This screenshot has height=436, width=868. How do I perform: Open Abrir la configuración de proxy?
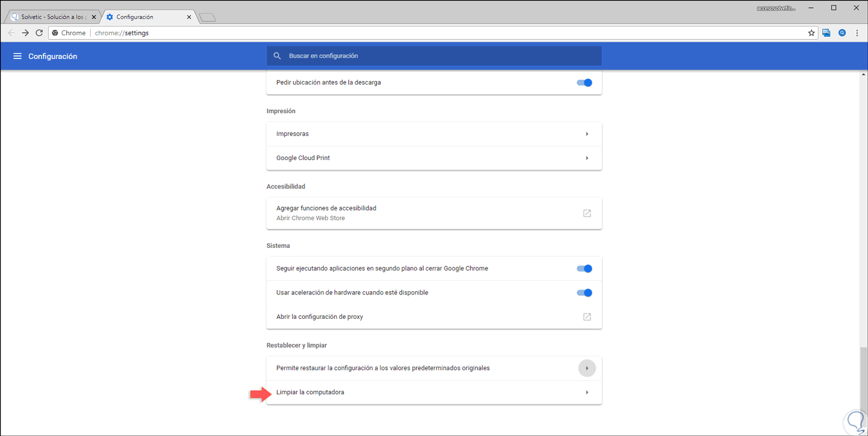click(434, 317)
